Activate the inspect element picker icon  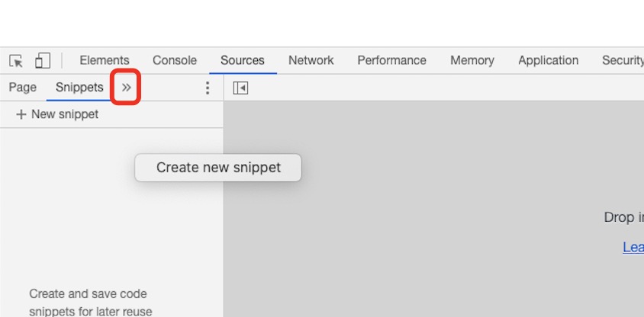(x=16, y=61)
